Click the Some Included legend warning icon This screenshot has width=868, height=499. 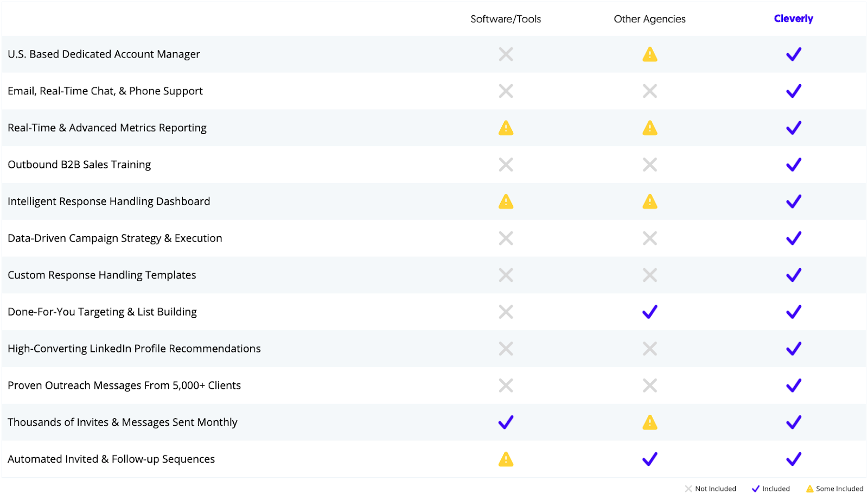pos(810,489)
